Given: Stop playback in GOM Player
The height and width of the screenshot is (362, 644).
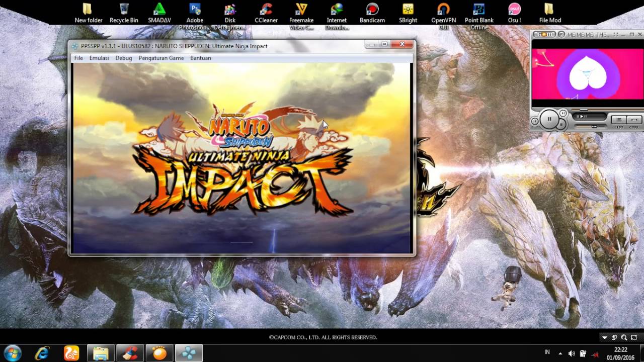Looking at the screenshot, I should (561, 124).
